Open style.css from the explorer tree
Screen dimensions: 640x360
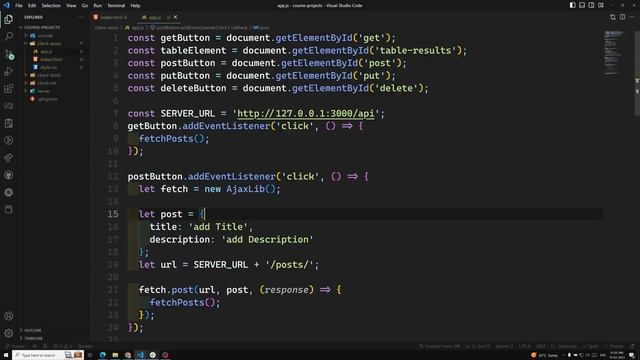click(48, 67)
